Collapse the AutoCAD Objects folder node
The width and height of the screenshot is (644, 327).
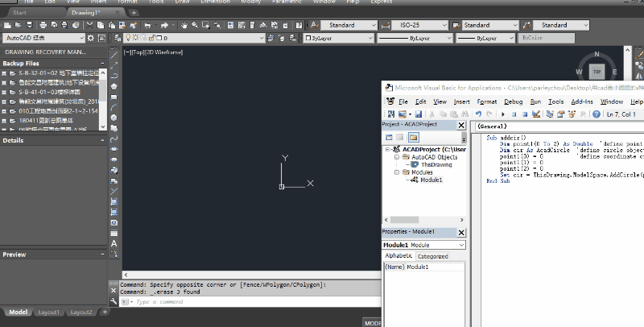click(x=397, y=157)
